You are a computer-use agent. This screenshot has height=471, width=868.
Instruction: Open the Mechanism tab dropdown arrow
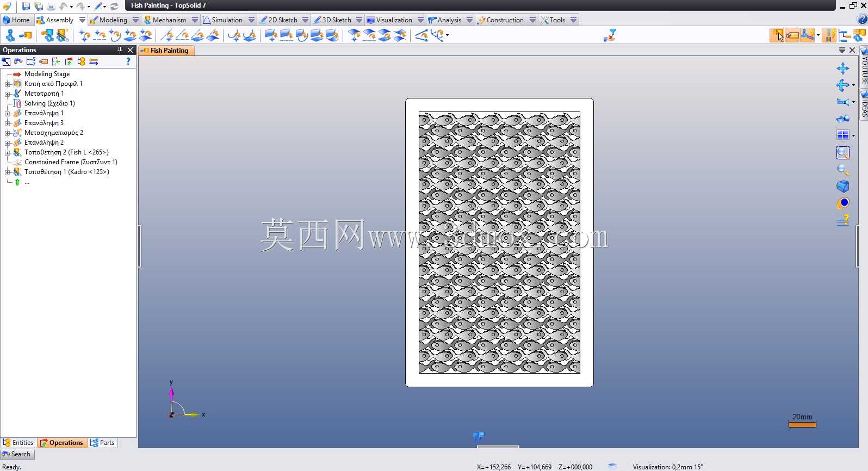(x=195, y=20)
